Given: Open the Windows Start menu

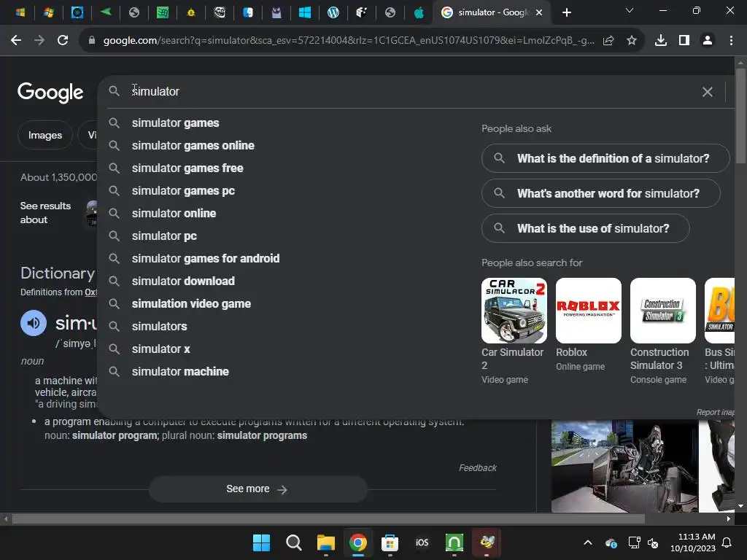Looking at the screenshot, I should [261, 542].
